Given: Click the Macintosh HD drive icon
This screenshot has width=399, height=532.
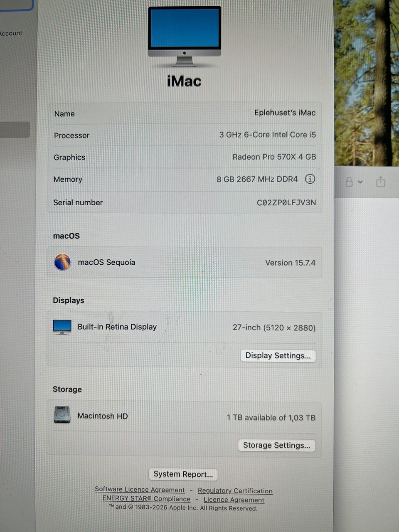Looking at the screenshot, I should coord(62,414).
